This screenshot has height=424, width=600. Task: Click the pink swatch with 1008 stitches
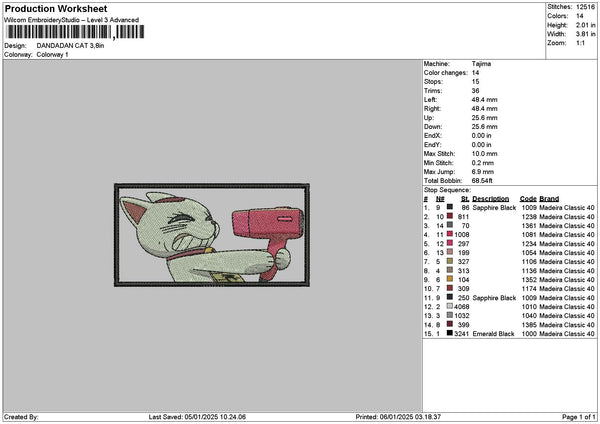450,234
